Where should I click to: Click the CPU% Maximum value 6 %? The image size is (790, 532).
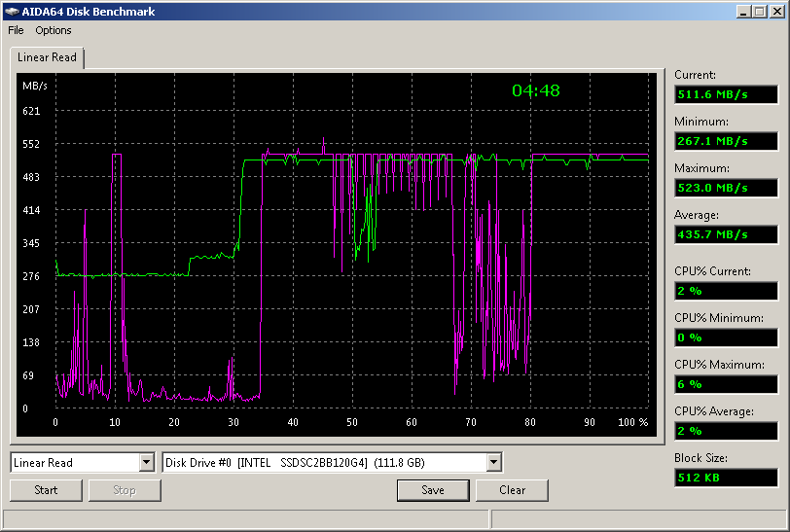pos(726,384)
